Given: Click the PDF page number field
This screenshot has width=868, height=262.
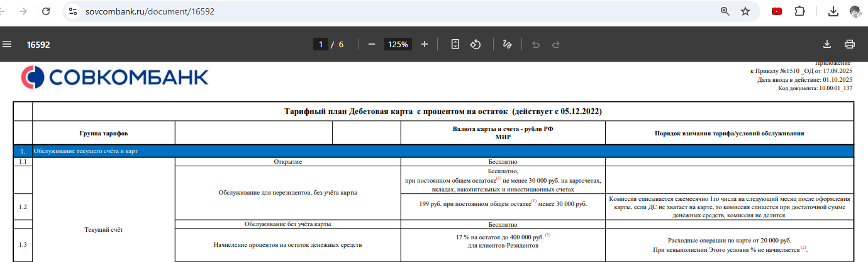Looking at the screenshot, I should [x=321, y=44].
